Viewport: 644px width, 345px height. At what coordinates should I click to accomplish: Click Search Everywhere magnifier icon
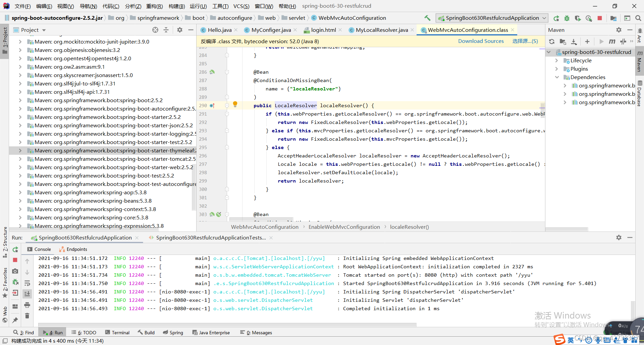click(x=638, y=18)
